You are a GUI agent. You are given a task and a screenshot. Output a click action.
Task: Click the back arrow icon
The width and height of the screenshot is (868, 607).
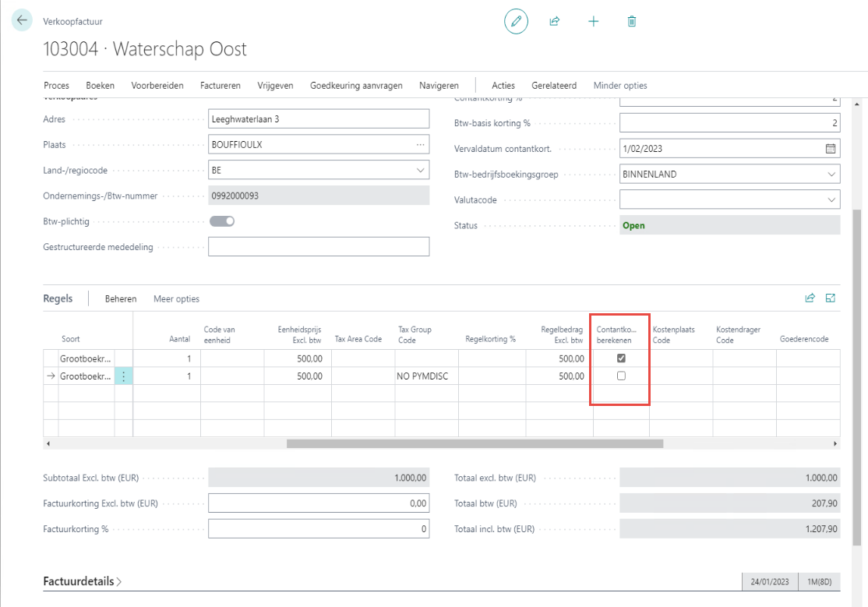point(22,21)
